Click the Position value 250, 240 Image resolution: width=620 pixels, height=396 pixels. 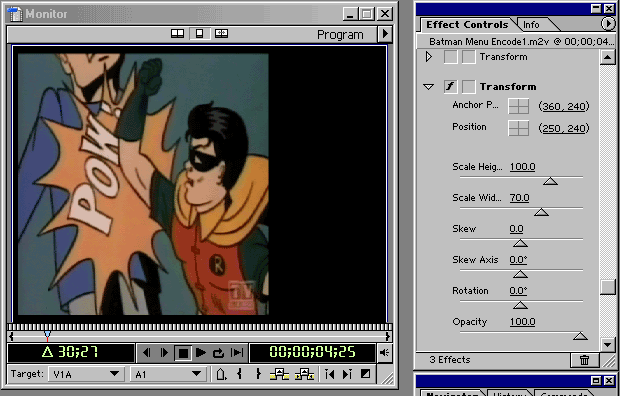564,129
